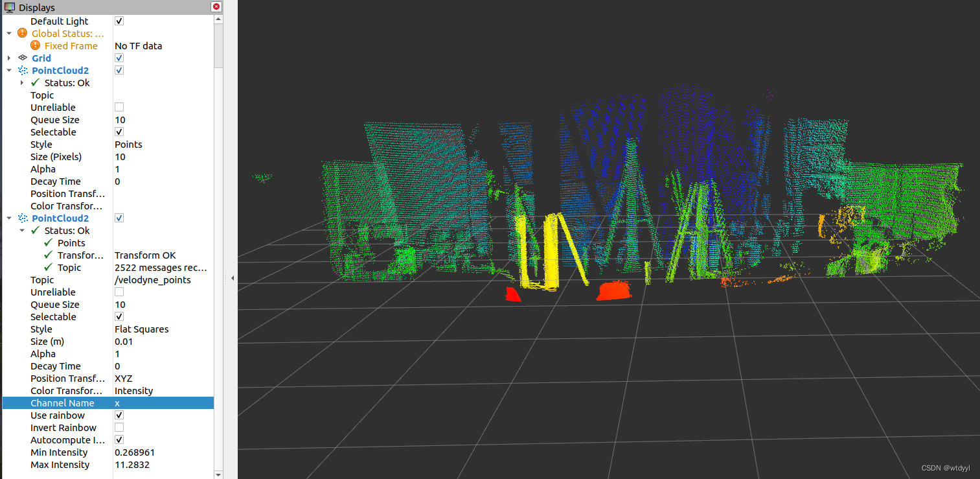The width and height of the screenshot is (980, 479).
Task: Disable the first PointCloud2 display checkbox
Action: click(x=119, y=70)
